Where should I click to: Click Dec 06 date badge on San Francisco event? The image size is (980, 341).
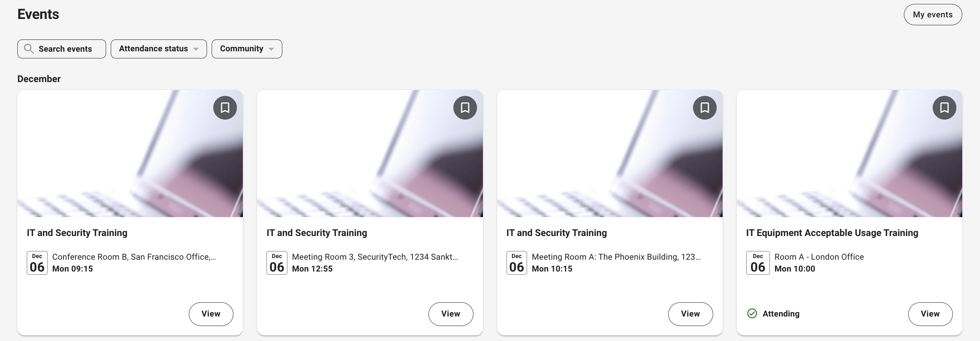pos(37,263)
